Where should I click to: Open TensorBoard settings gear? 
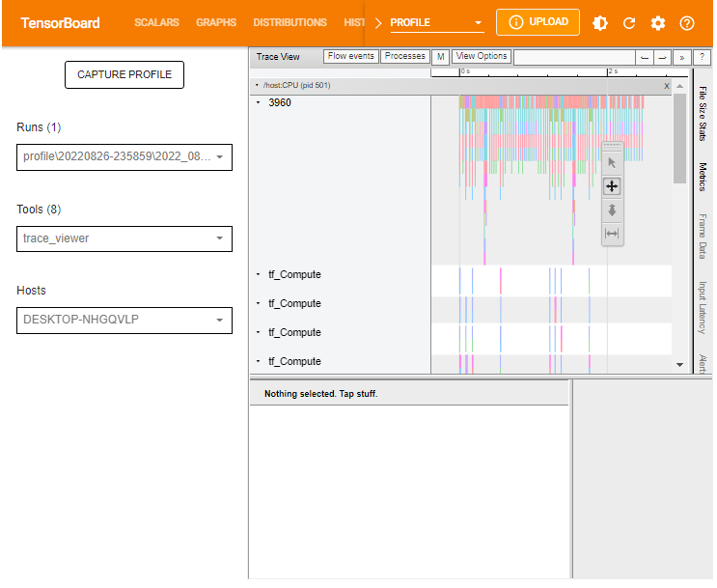[657, 23]
